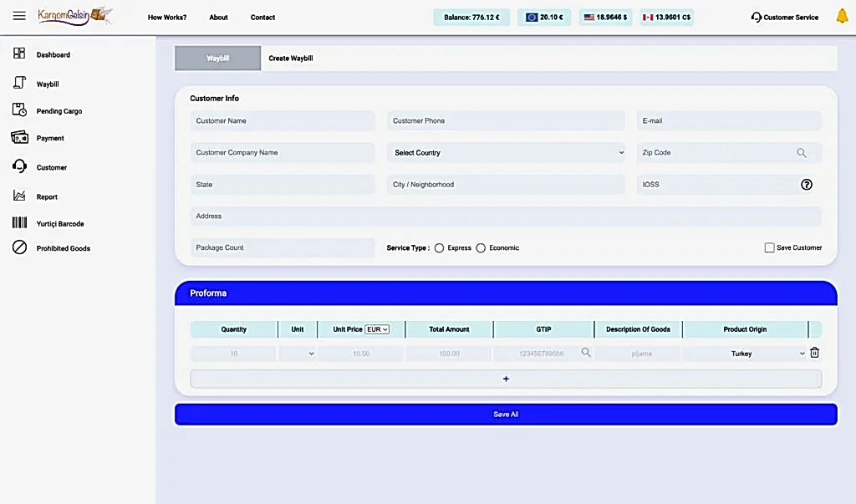Switch to the Create Waybill tab
Viewport: 856px width, 504px height.
(290, 59)
